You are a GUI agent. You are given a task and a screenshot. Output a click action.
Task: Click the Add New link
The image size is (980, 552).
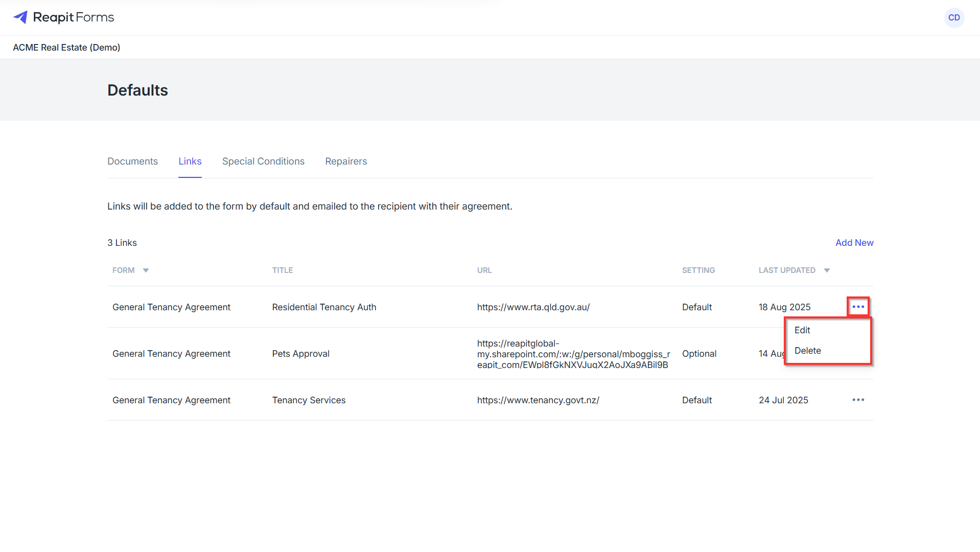[854, 243]
